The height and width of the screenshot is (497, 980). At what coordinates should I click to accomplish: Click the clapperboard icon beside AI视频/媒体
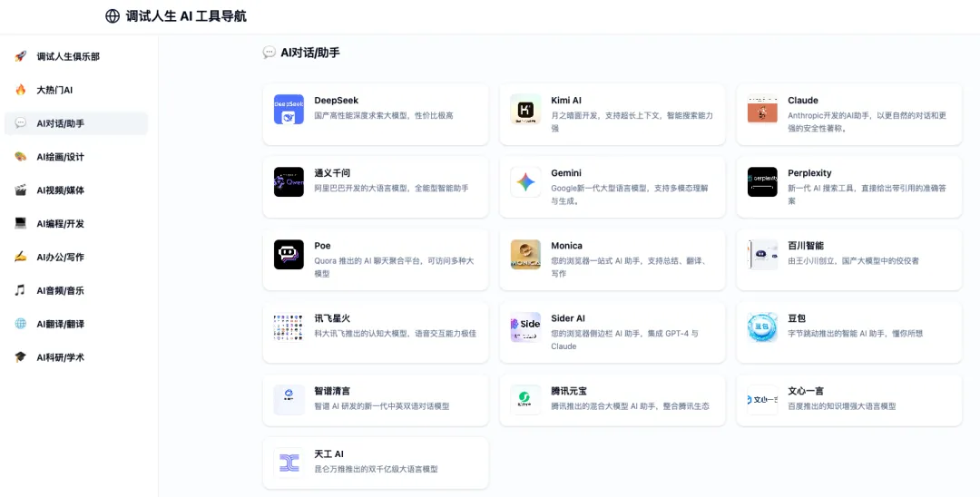(21, 190)
